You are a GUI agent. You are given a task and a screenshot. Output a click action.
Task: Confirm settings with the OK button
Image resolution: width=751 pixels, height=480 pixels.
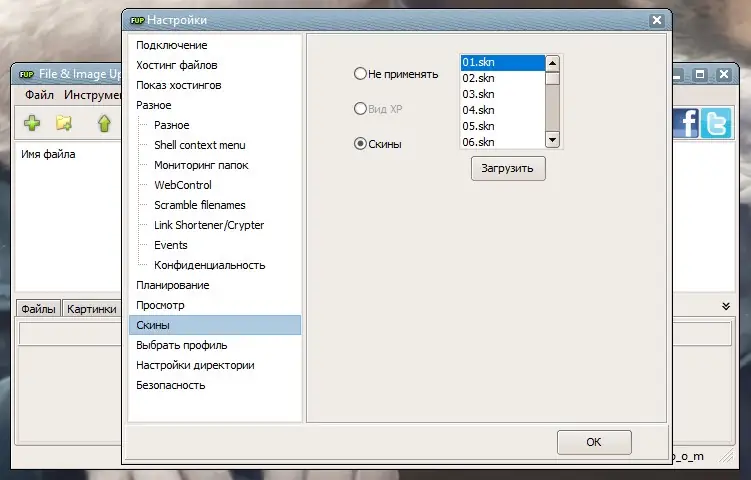coord(594,442)
